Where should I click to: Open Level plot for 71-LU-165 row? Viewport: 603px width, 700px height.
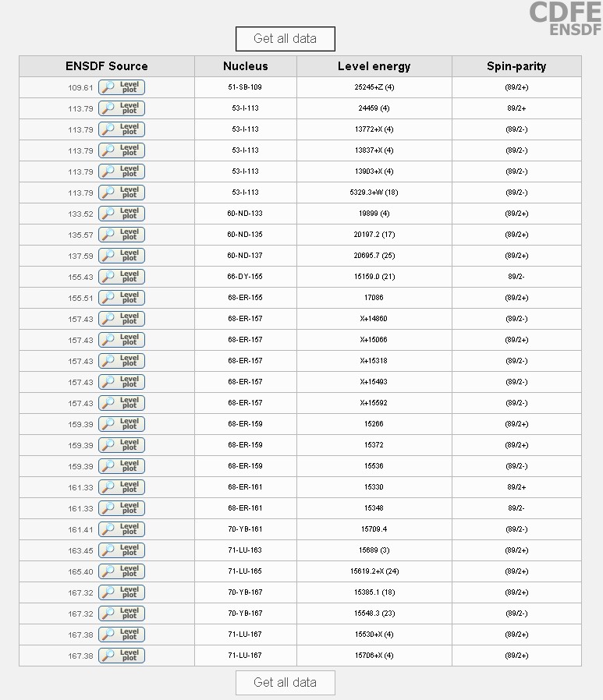pos(122,571)
